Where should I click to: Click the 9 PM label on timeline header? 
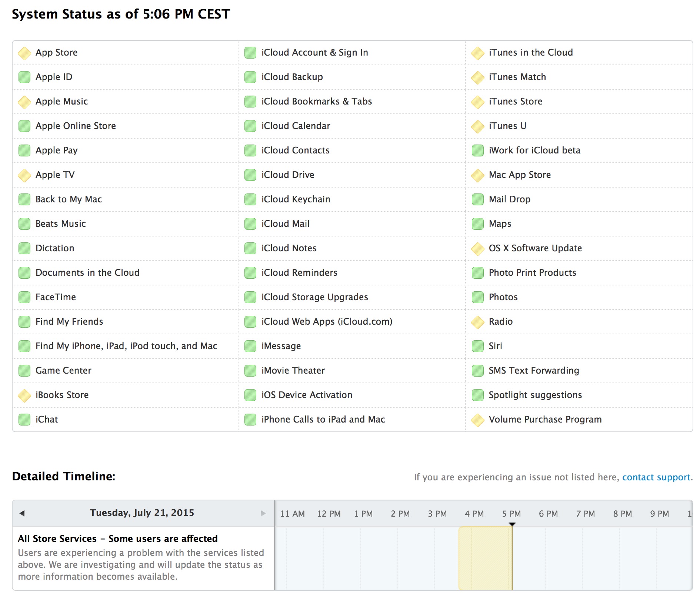[x=660, y=514]
